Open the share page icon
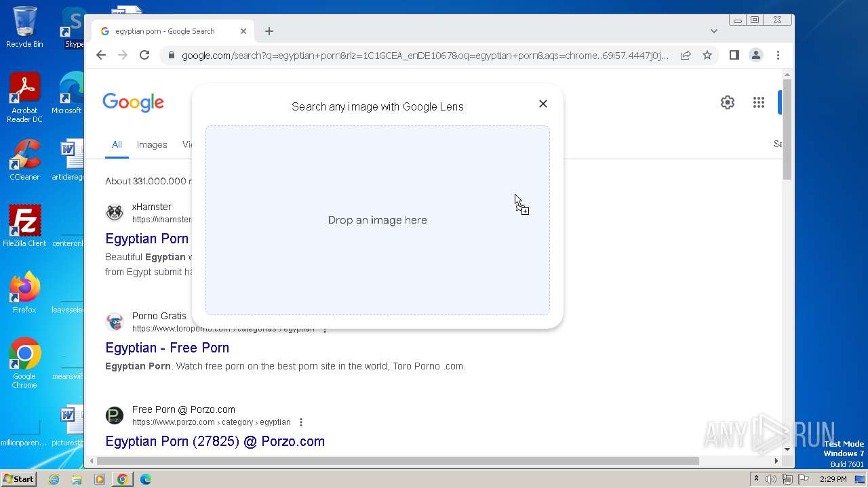Viewport: 868px width, 488px height. pyautogui.click(x=686, y=55)
